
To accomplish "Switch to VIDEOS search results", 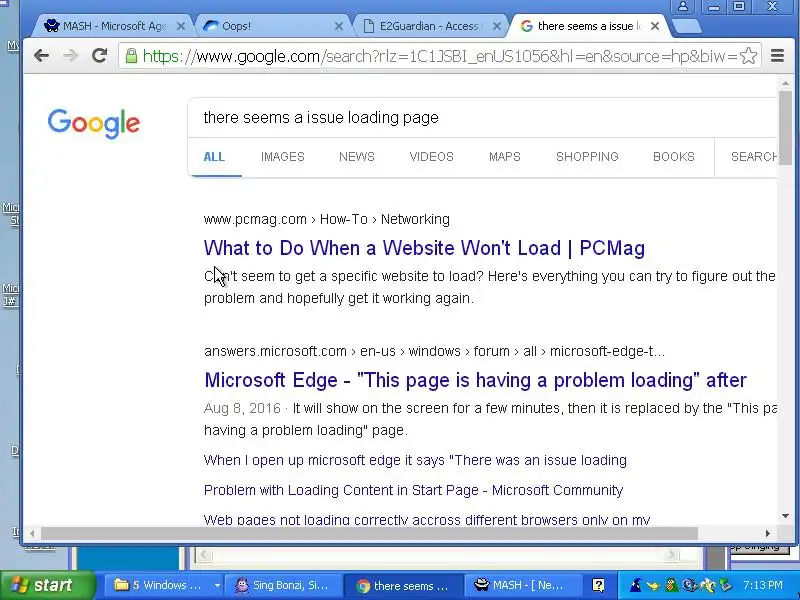I will (432, 157).
